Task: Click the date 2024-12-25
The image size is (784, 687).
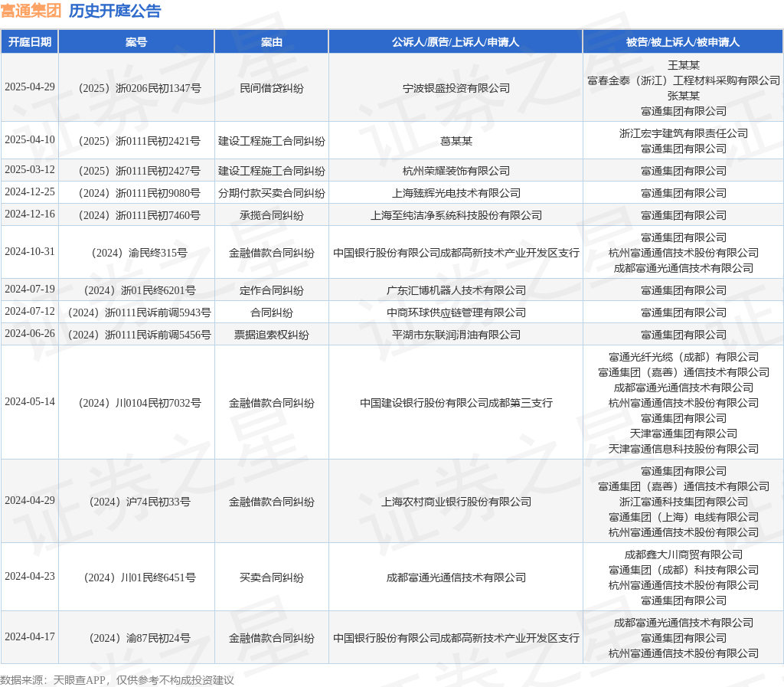Action: pos(30,192)
